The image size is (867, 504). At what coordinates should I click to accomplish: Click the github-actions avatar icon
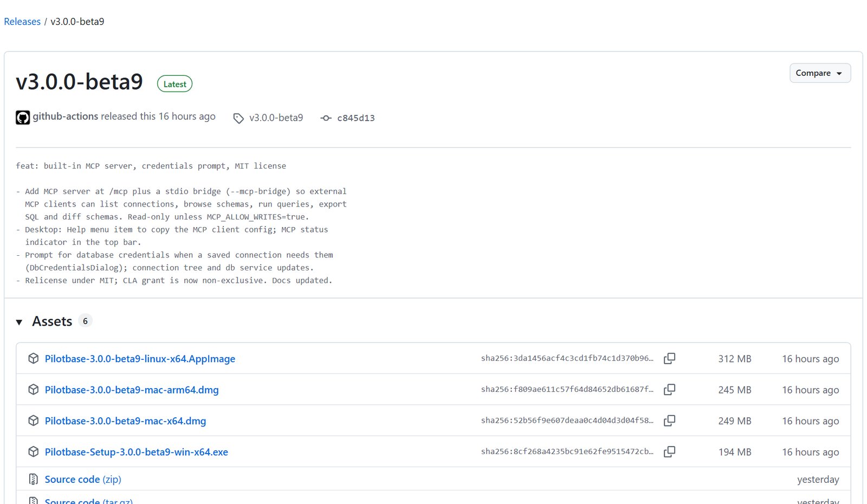(x=23, y=117)
